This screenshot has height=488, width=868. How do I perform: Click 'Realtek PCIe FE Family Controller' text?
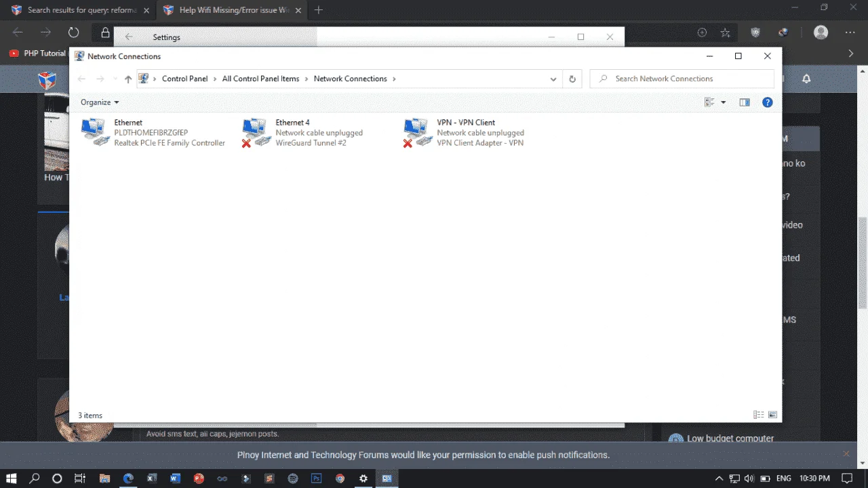coord(170,143)
